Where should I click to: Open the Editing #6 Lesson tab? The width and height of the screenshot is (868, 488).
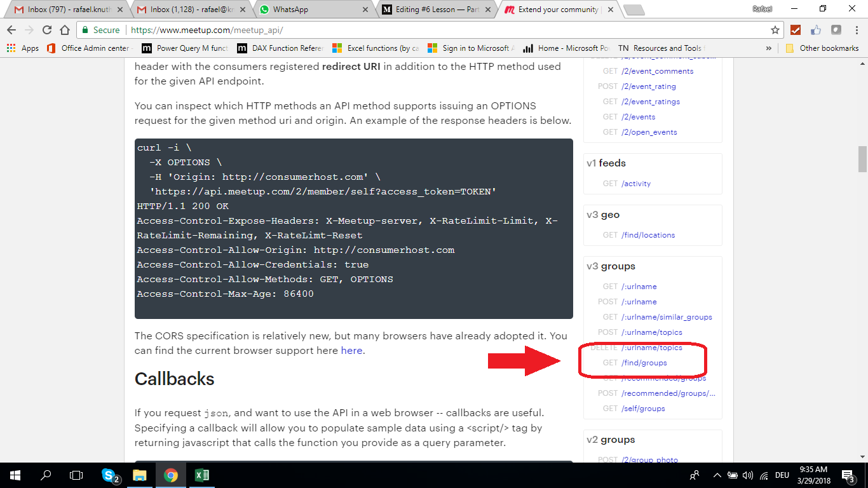point(432,10)
